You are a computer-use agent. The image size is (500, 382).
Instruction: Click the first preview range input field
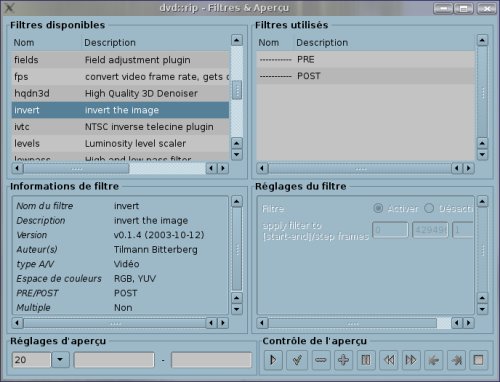pos(114,360)
